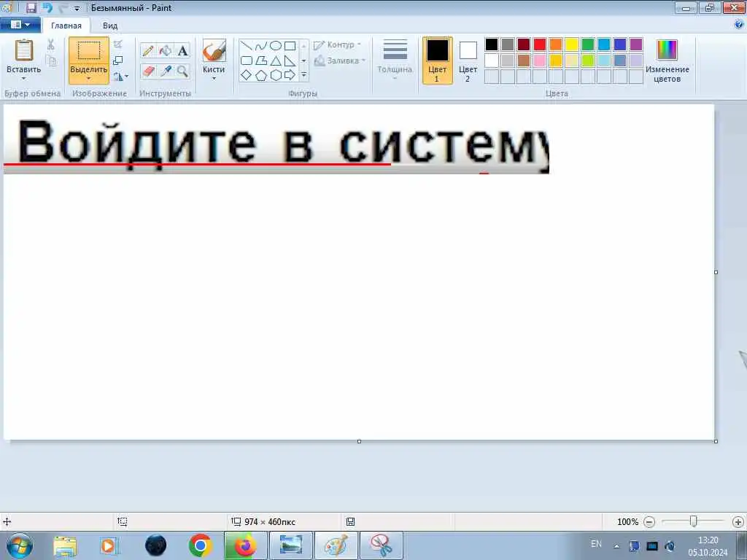
Task: Click the Cut scissors icon
Action: [50, 44]
